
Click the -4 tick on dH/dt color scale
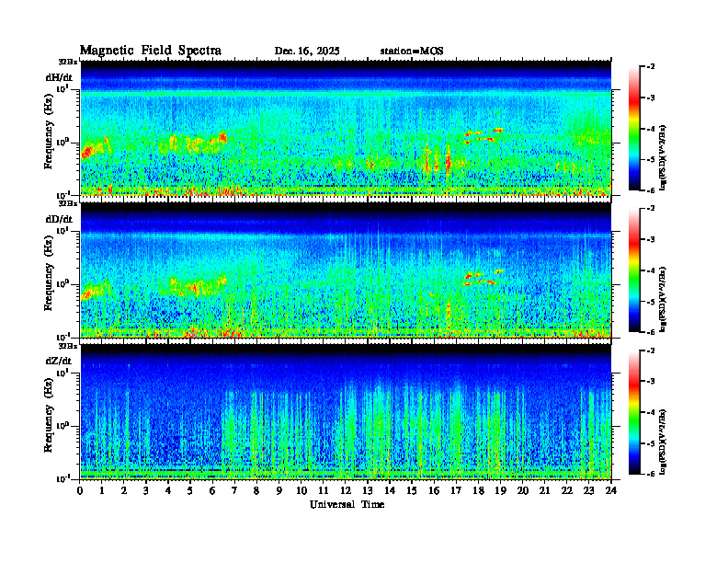(x=652, y=129)
